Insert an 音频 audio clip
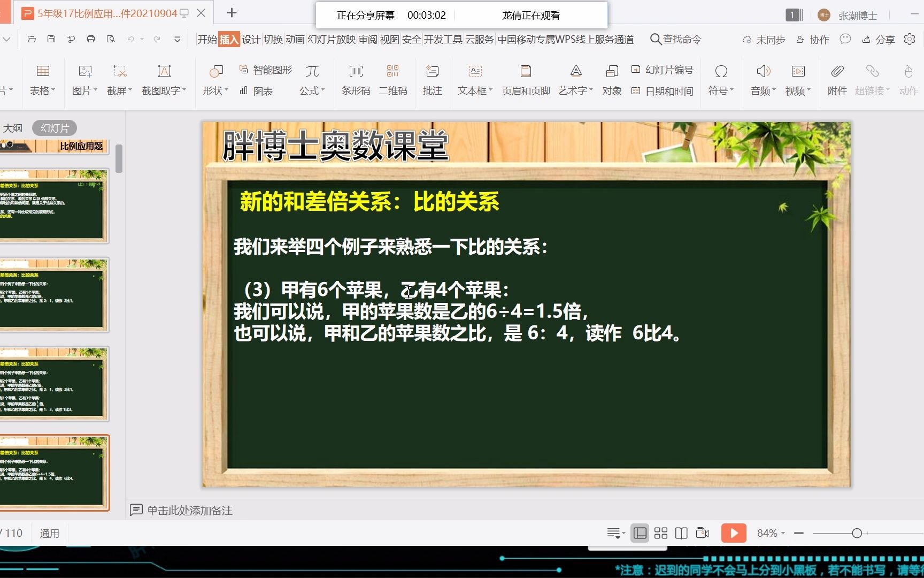This screenshot has width=924, height=578. pyautogui.click(x=763, y=79)
